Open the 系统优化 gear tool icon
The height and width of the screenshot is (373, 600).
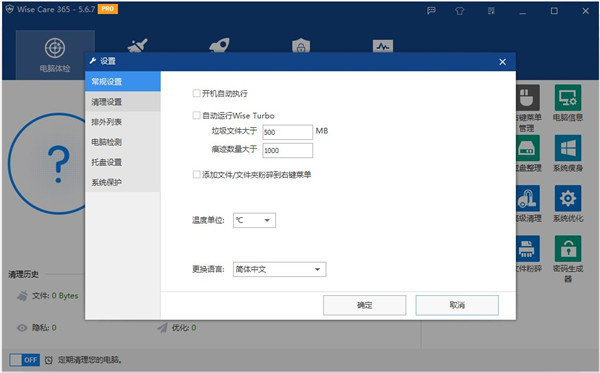pyautogui.click(x=568, y=198)
